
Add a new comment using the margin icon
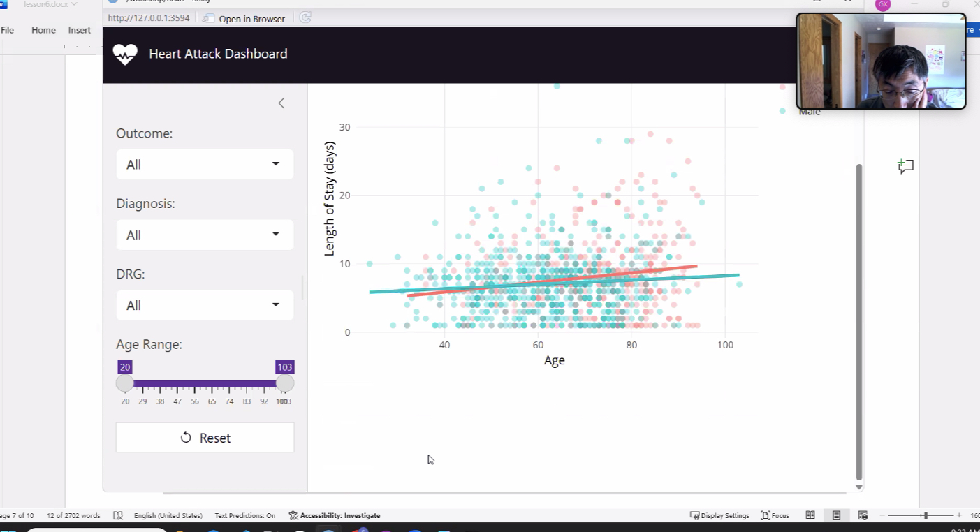(906, 166)
